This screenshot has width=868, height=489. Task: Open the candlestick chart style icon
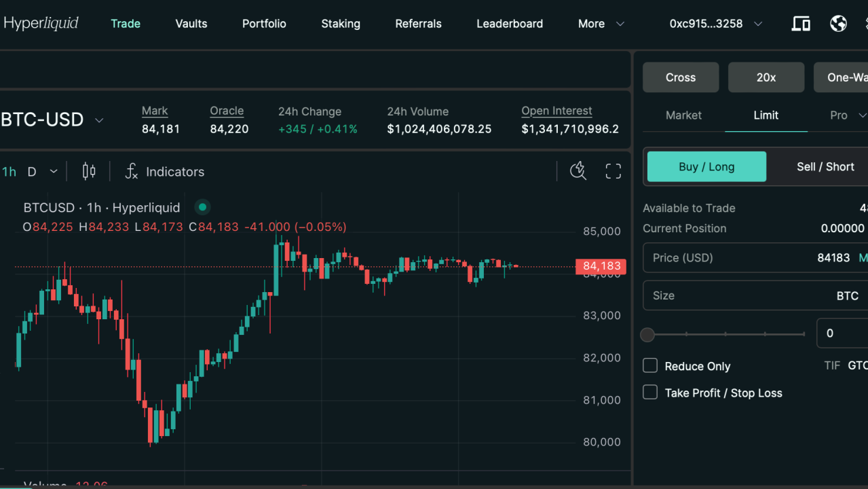click(x=88, y=171)
